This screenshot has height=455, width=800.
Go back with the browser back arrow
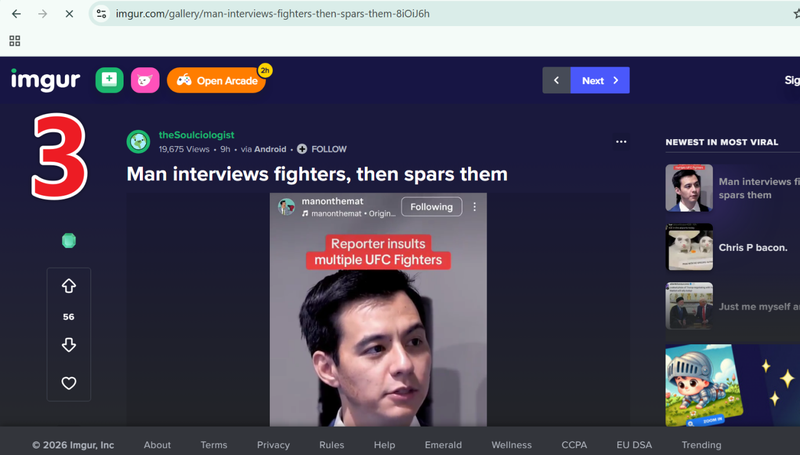(x=16, y=14)
